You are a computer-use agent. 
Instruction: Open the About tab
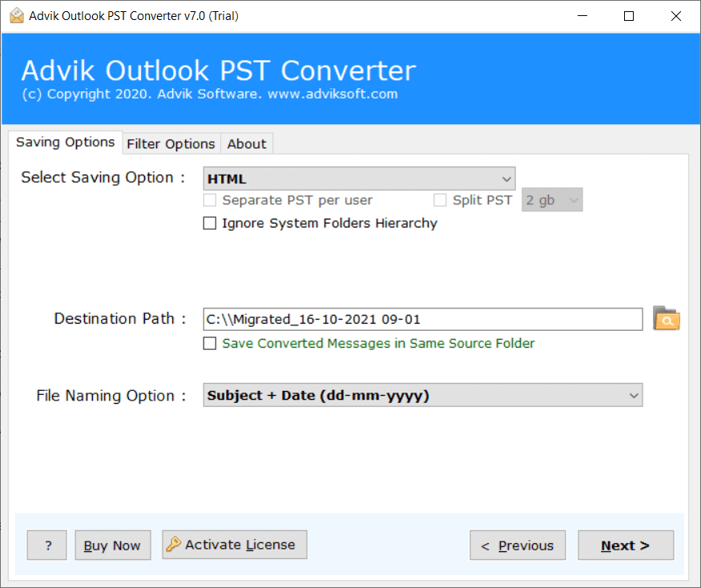click(246, 143)
